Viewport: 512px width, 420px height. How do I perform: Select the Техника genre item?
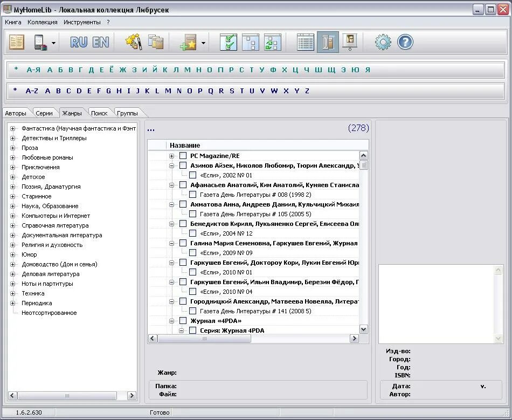pyautogui.click(x=33, y=294)
